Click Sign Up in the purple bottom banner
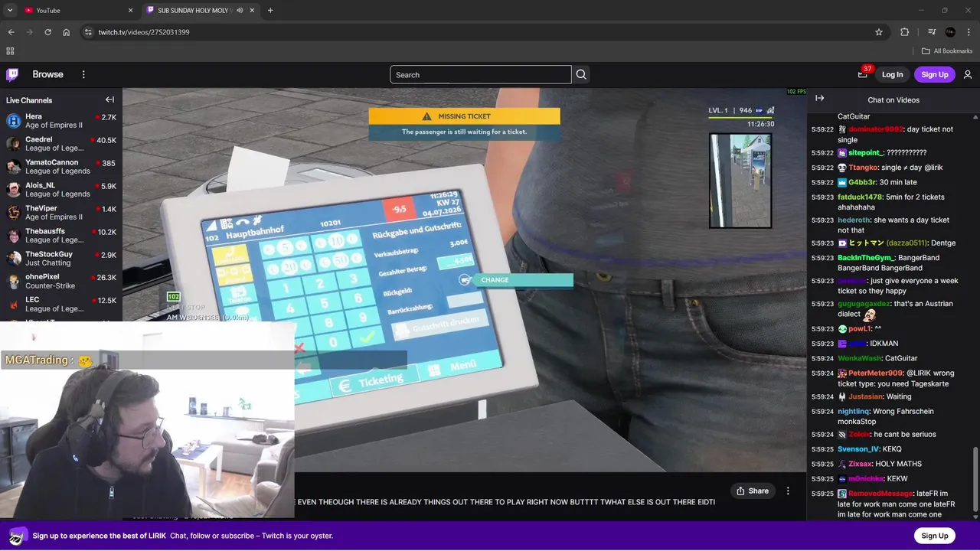The width and height of the screenshot is (980, 551). 935,536
